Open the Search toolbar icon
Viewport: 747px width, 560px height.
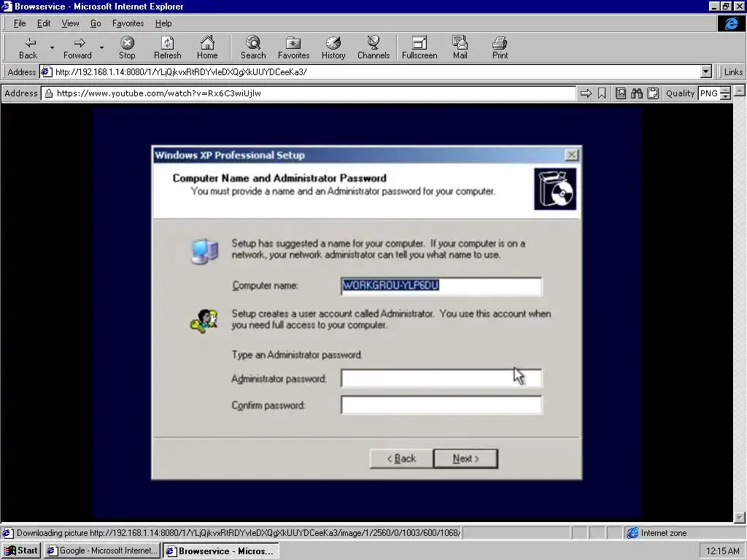point(253,47)
